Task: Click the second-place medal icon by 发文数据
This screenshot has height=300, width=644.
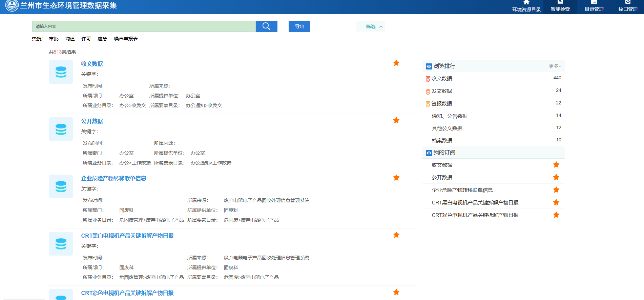Action: pyautogui.click(x=428, y=92)
